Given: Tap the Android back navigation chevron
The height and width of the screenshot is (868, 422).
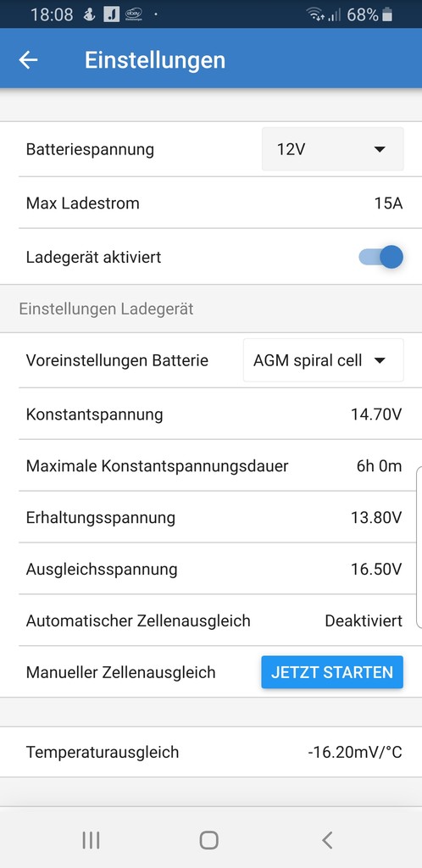Looking at the screenshot, I should click(327, 840).
